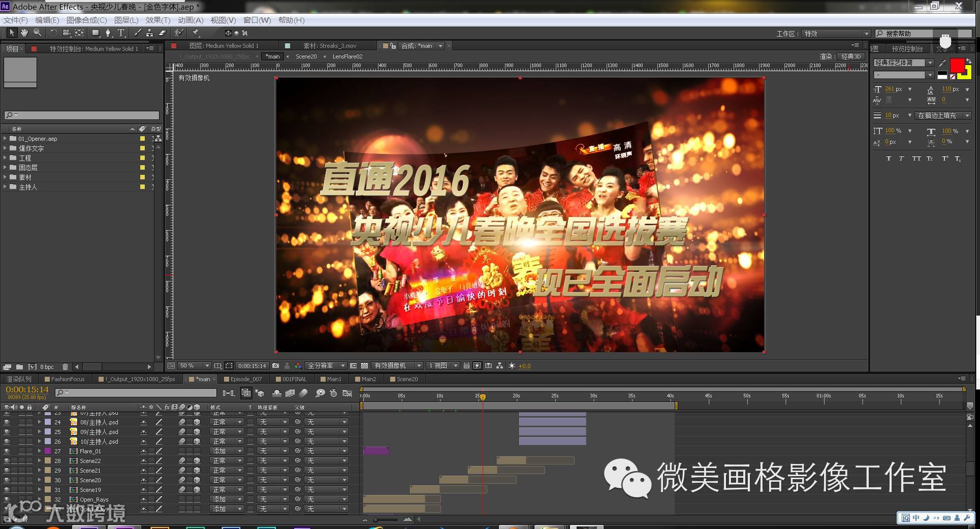Open the 效果(T) menu
Viewport: 980px width, 529px height.
point(158,20)
